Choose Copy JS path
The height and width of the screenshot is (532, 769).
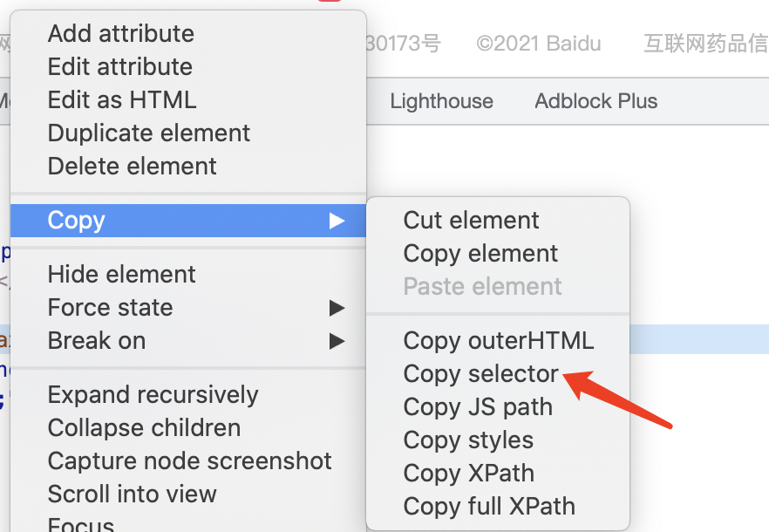pyautogui.click(x=478, y=407)
